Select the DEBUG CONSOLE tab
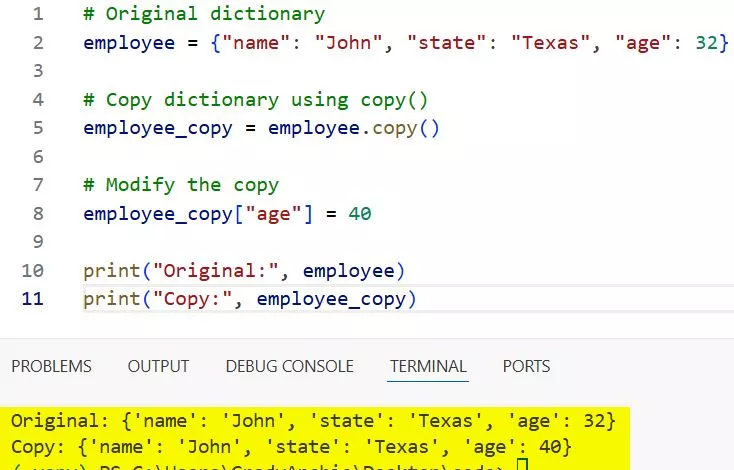The image size is (734, 470). (289, 366)
